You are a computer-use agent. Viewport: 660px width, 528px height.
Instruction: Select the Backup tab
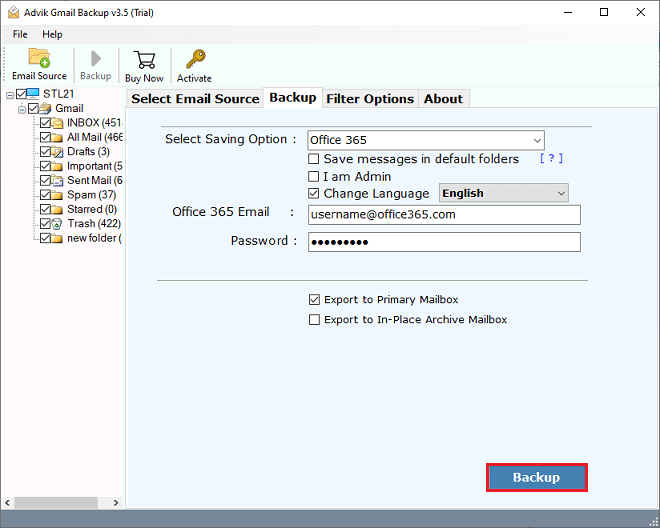coord(293,98)
